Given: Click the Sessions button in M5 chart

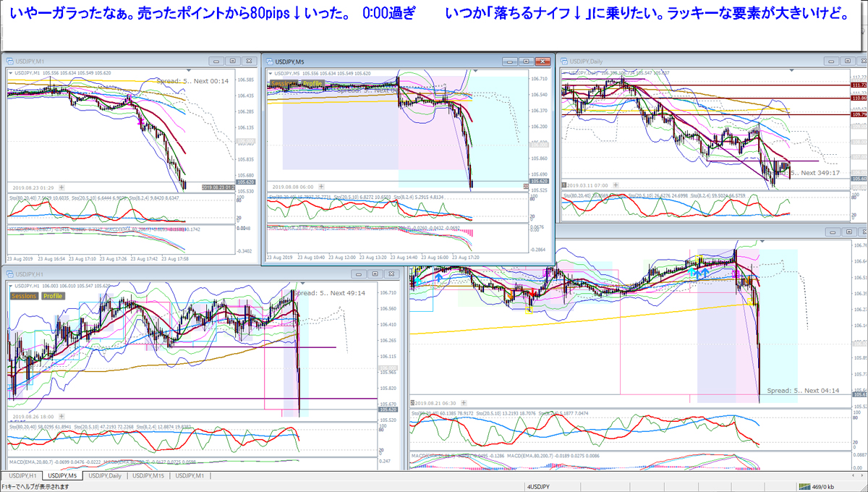Looking at the screenshot, I should [x=283, y=84].
